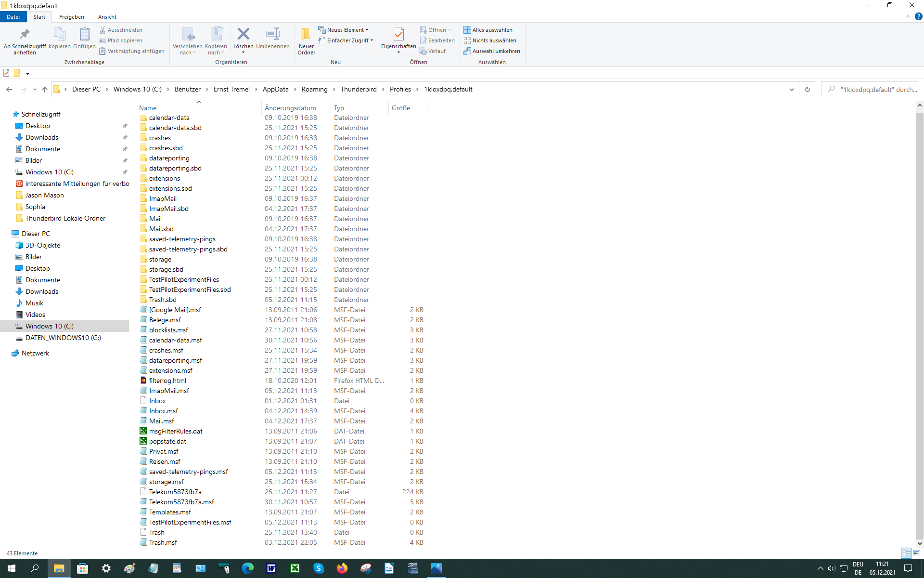Click Alles auswählen select all
The image size is (924, 578).
[488, 30]
